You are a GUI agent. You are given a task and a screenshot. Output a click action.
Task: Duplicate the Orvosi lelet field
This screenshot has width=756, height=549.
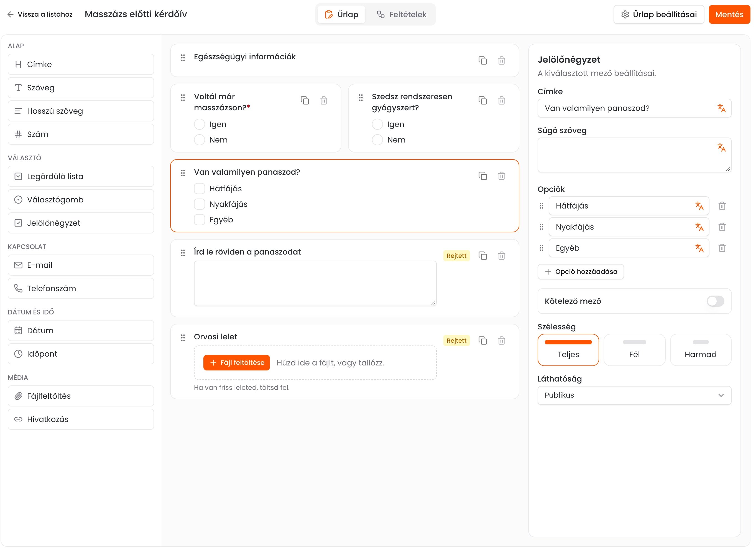[x=483, y=340]
